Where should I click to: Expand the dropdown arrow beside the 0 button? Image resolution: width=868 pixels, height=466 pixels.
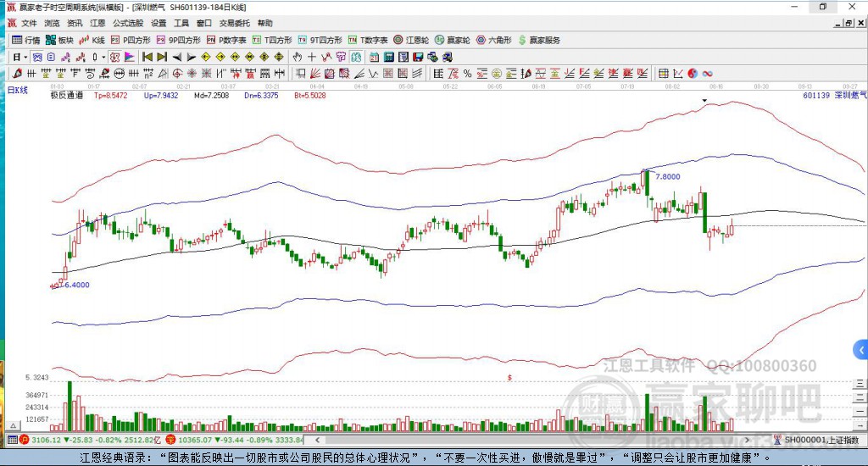[x=103, y=57]
